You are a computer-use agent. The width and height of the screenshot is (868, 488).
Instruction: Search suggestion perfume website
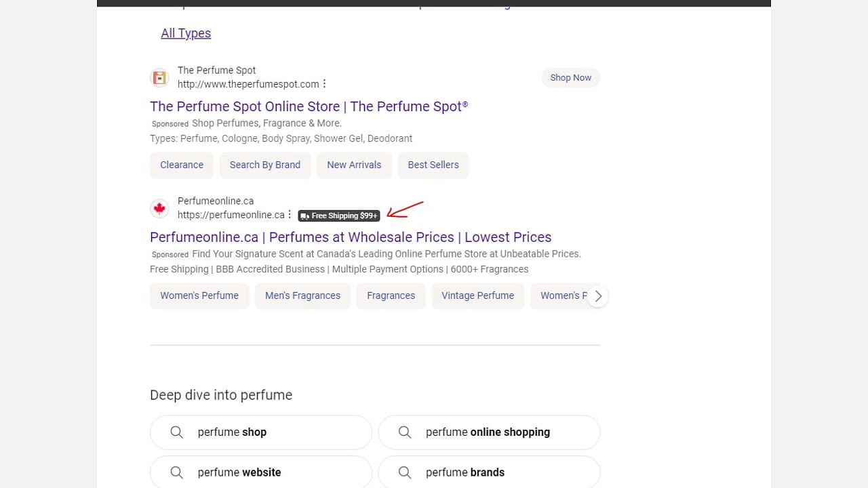pyautogui.click(x=261, y=472)
